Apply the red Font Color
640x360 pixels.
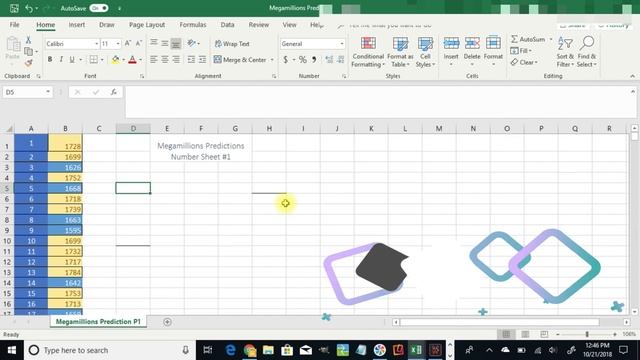pos(132,60)
